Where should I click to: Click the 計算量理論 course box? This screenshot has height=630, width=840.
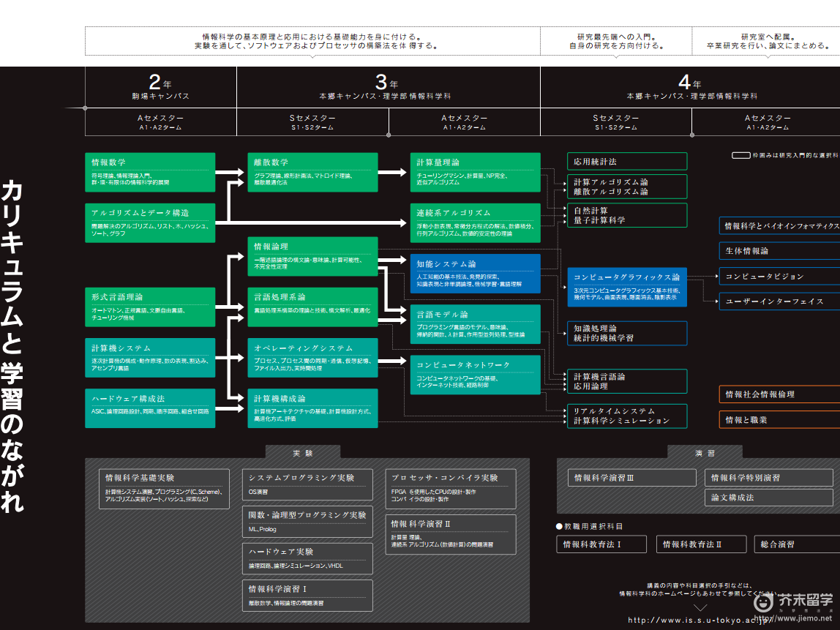[475, 173]
